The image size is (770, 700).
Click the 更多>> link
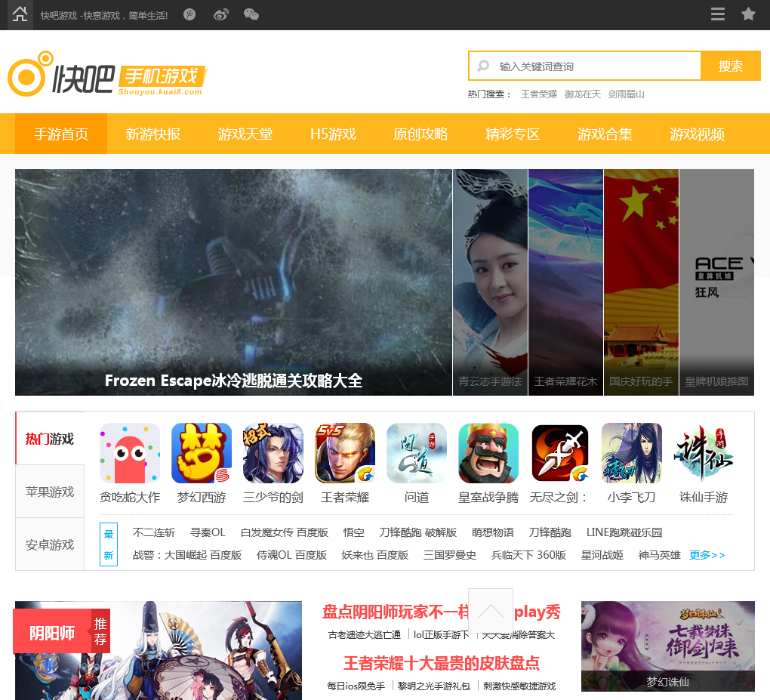click(x=707, y=554)
